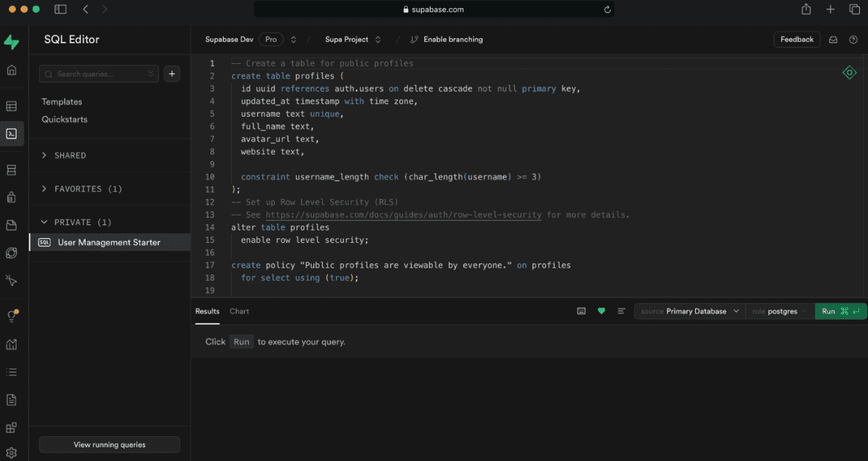Open the Authentication lock icon
Viewport: 868px width, 461px height.
click(11, 197)
